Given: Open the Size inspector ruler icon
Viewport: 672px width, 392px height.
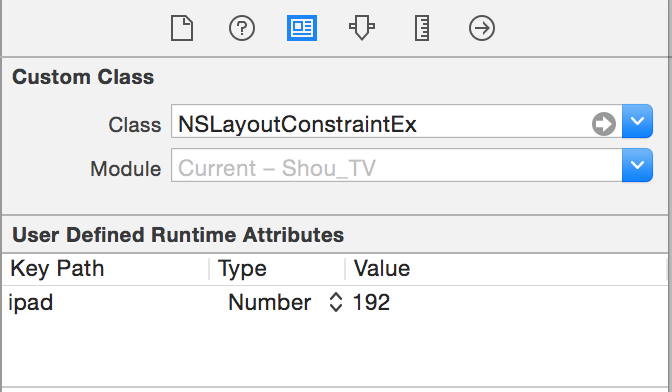Looking at the screenshot, I should tap(422, 28).
